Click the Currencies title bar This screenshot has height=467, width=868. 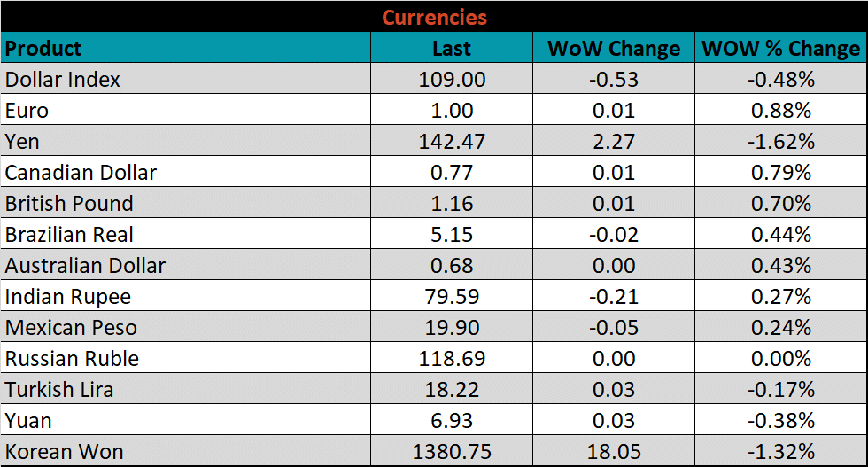tap(434, 18)
